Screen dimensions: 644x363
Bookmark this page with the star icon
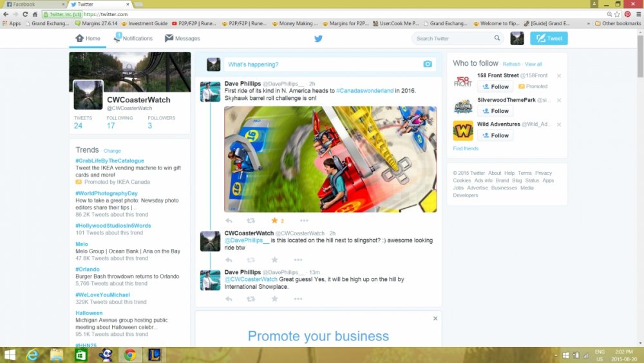click(618, 14)
